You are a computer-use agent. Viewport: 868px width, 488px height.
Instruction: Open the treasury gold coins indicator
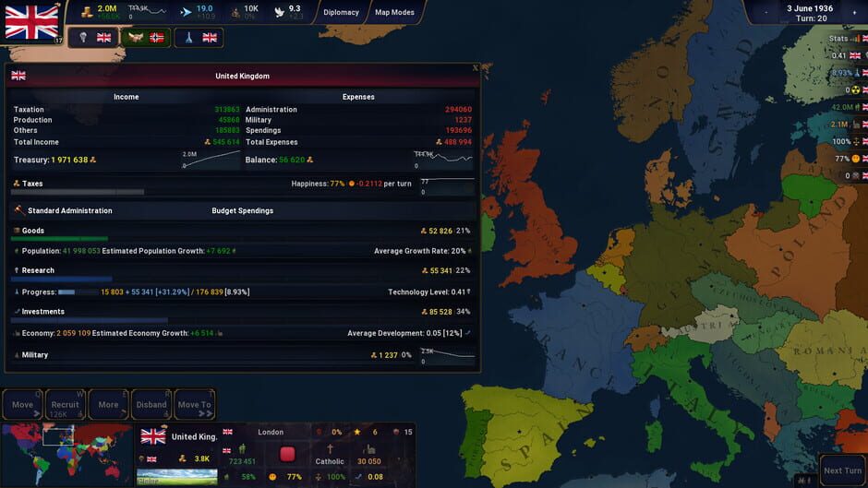pos(87,11)
